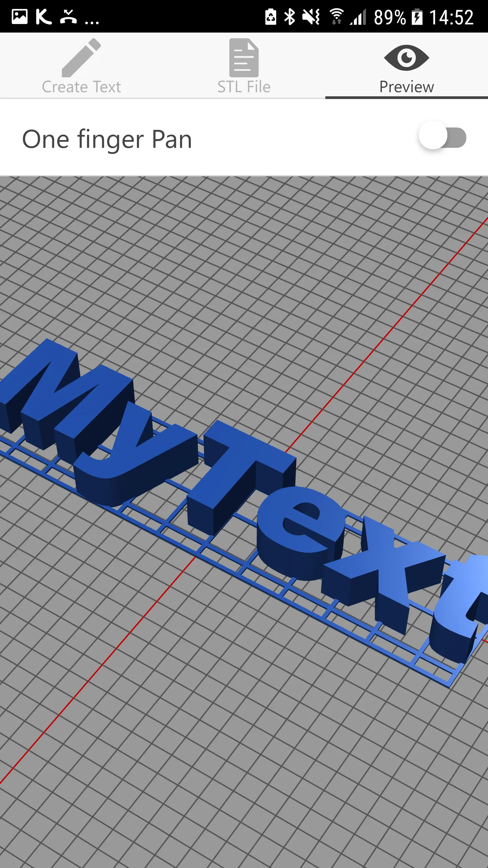Tap the cellular signal strength icon

click(359, 17)
